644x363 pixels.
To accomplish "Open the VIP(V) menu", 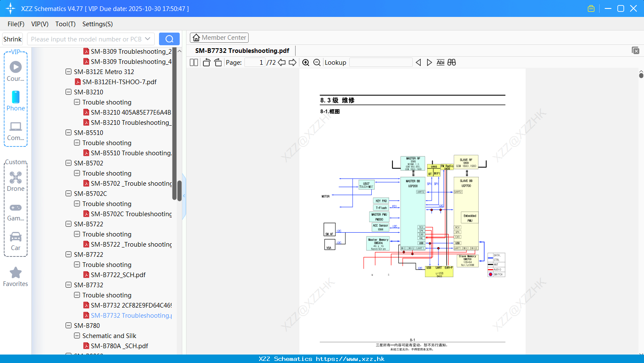I will 40,24.
